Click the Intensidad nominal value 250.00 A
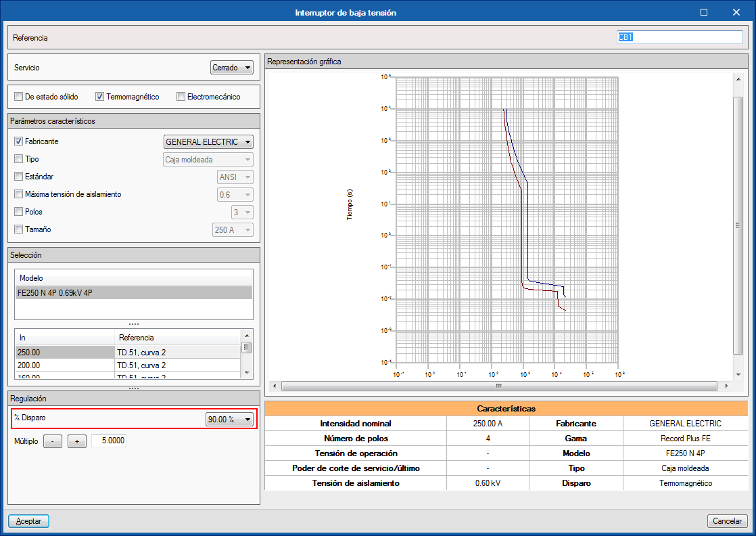This screenshot has height=536, width=756. (x=488, y=424)
